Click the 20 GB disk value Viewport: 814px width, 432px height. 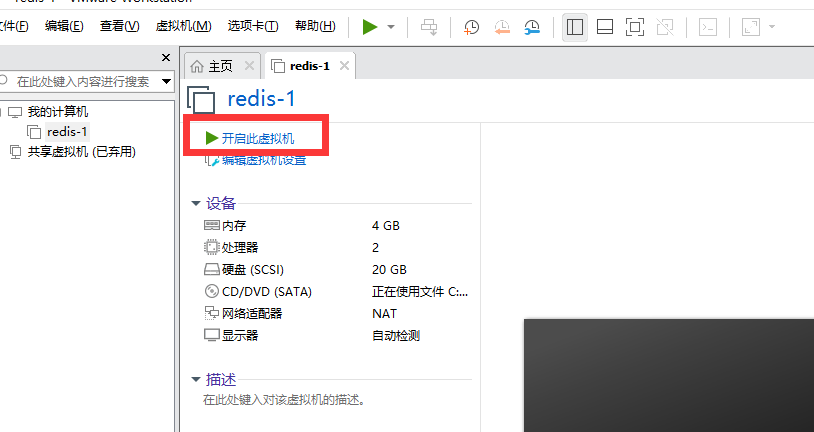(x=389, y=269)
